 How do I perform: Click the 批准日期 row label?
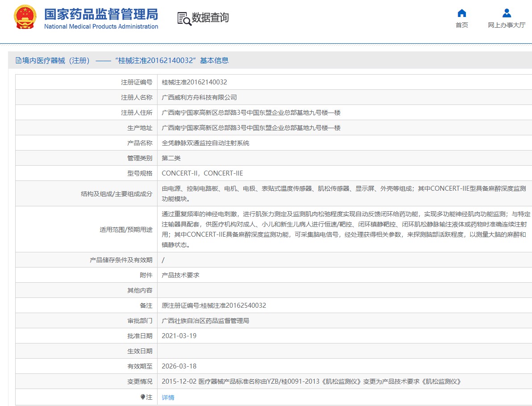(140, 336)
